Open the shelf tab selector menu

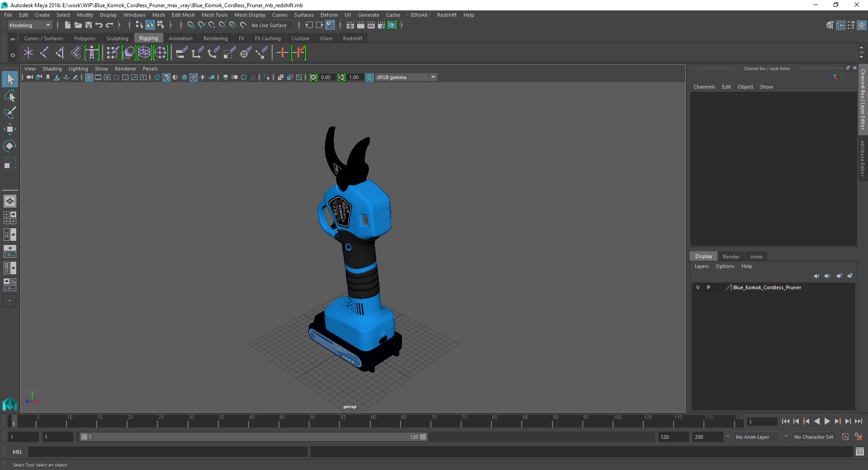(13, 39)
